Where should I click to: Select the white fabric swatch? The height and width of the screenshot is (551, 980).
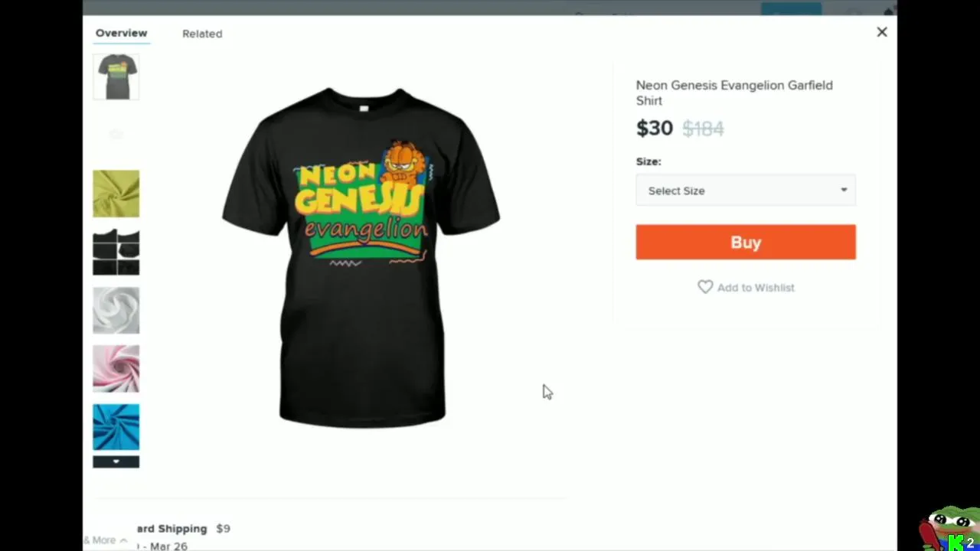[x=116, y=310]
